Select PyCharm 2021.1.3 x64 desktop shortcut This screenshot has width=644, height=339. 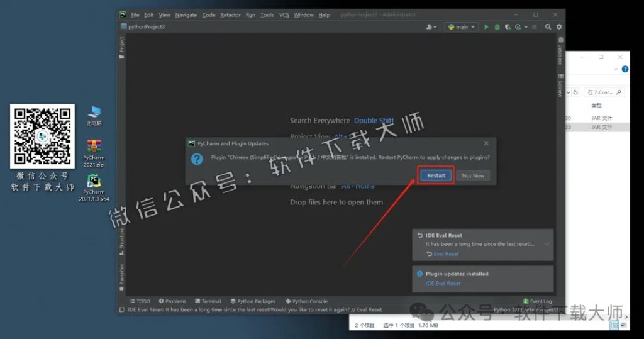tap(94, 188)
